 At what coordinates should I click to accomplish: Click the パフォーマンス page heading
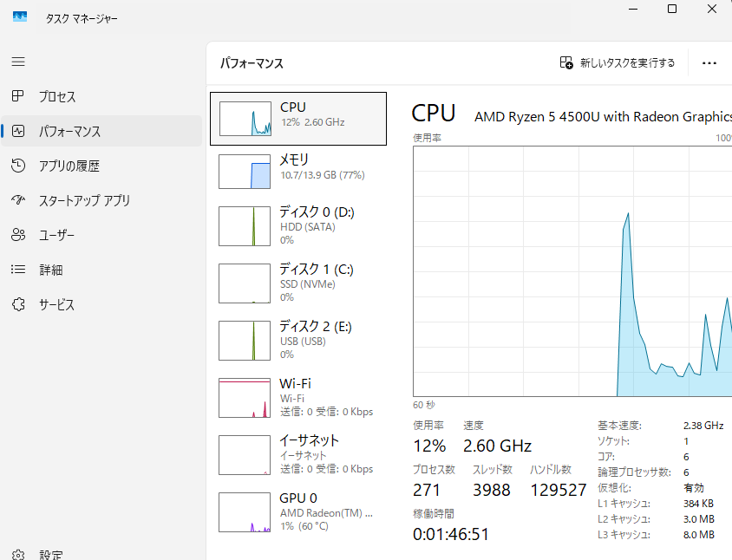click(x=252, y=63)
